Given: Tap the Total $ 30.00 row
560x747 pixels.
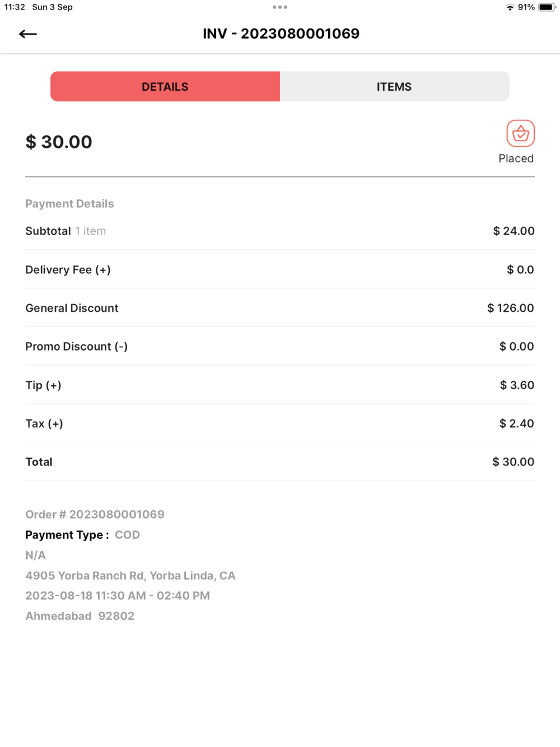Looking at the screenshot, I should (280, 462).
